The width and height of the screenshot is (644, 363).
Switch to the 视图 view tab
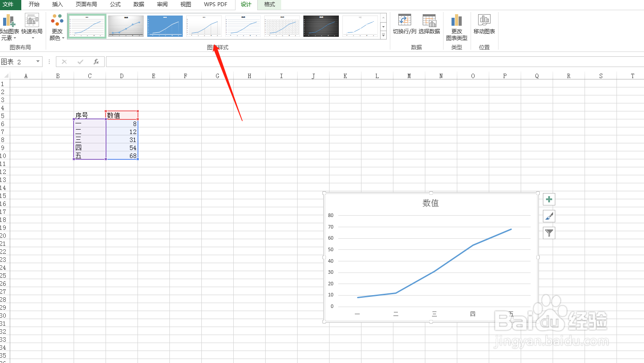[186, 4]
